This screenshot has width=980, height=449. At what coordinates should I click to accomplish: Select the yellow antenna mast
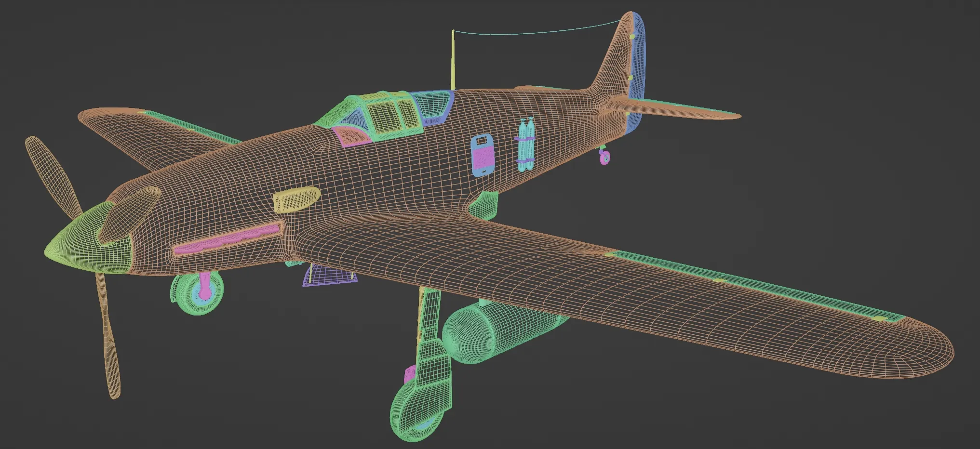tap(453, 60)
